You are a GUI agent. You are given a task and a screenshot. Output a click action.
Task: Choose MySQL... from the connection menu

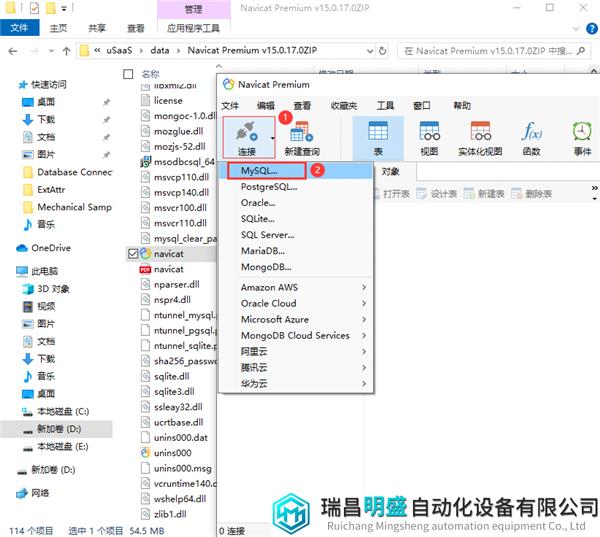263,171
